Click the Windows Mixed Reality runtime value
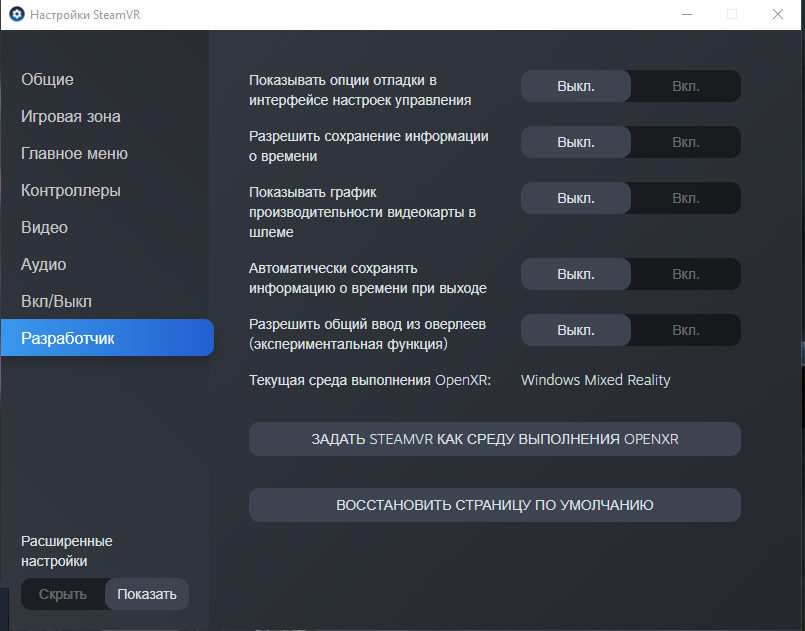Image resolution: width=805 pixels, height=631 pixels. coord(596,380)
